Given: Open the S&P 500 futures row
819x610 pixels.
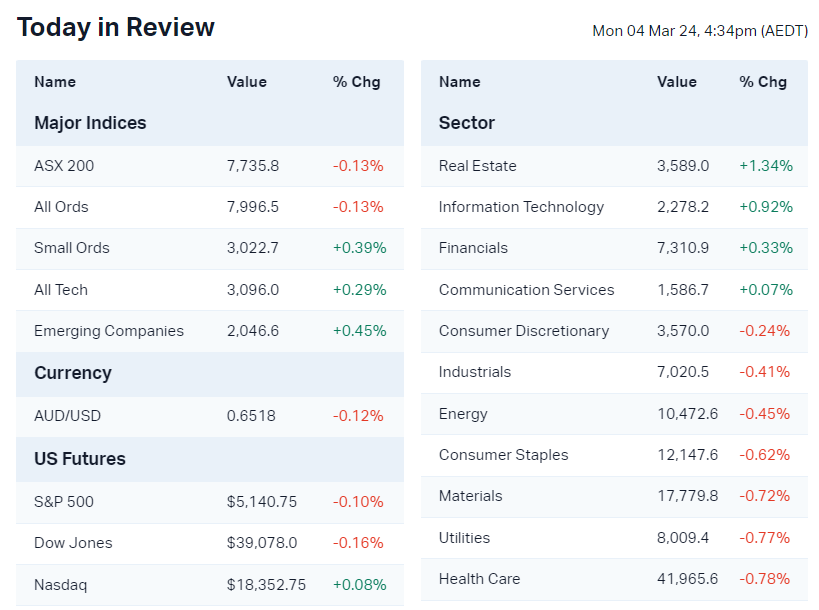Looking at the screenshot, I should (x=64, y=502).
